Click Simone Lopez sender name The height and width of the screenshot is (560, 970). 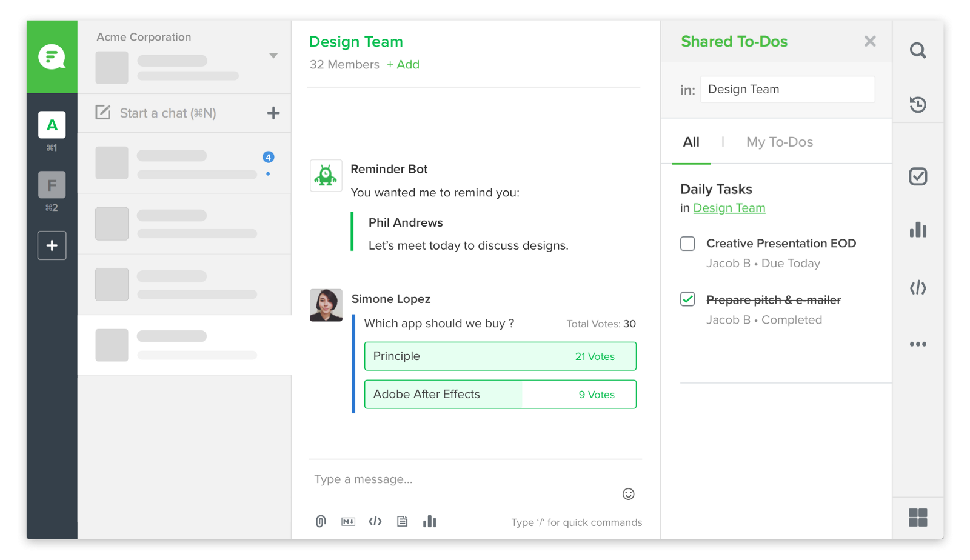[x=391, y=299]
